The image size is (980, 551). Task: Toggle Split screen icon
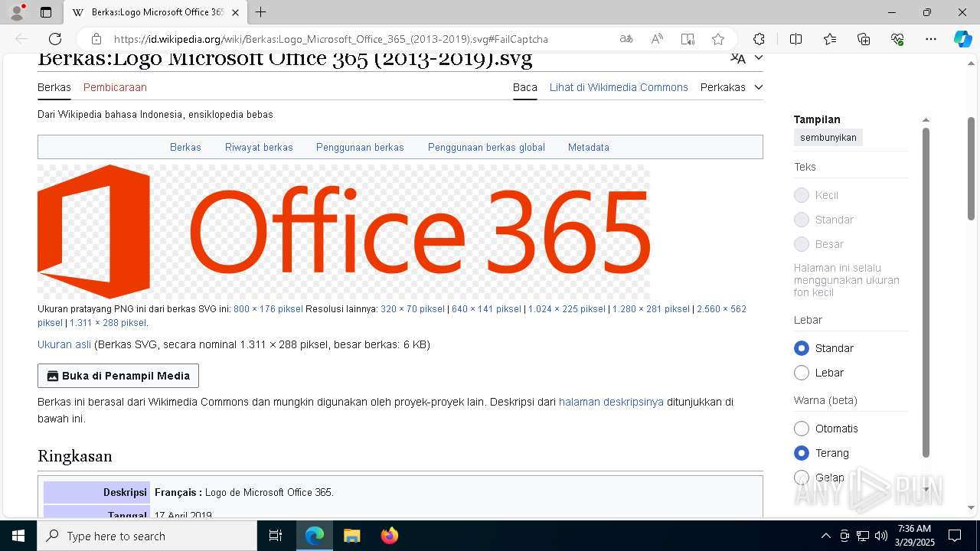pyautogui.click(x=795, y=39)
